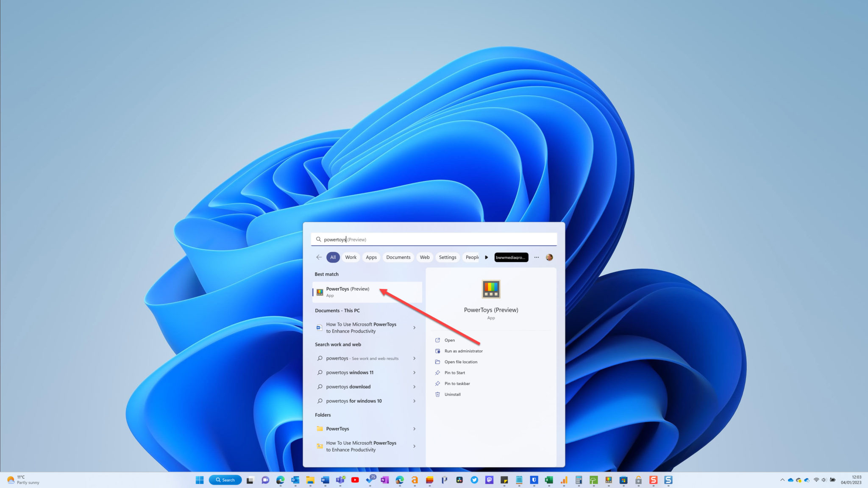
Task: Click the large PowerToys icon in preview pane
Action: pyautogui.click(x=491, y=288)
